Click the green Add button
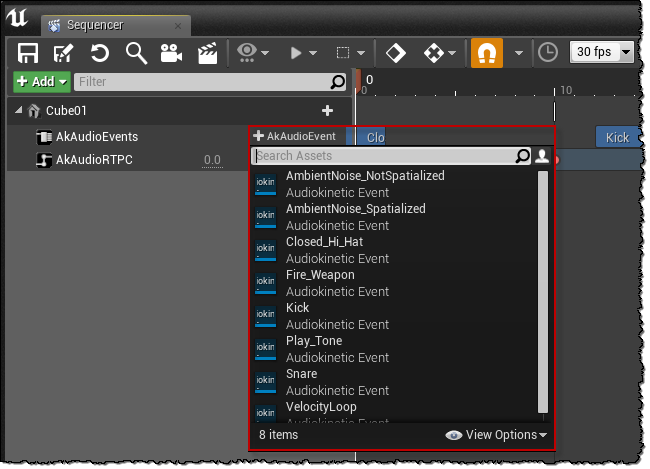This screenshot has height=469, width=650. pyautogui.click(x=42, y=82)
